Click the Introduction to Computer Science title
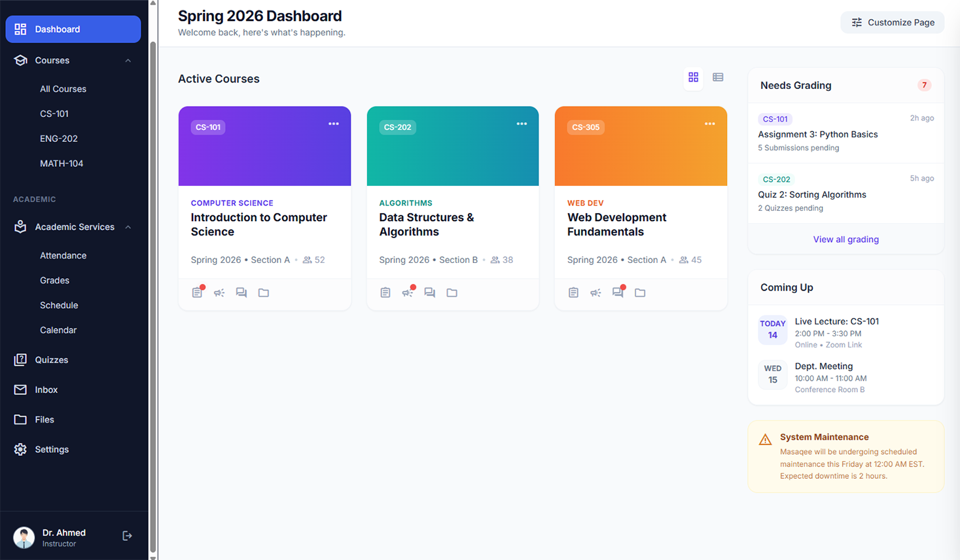The image size is (960, 560). (x=259, y=224)
